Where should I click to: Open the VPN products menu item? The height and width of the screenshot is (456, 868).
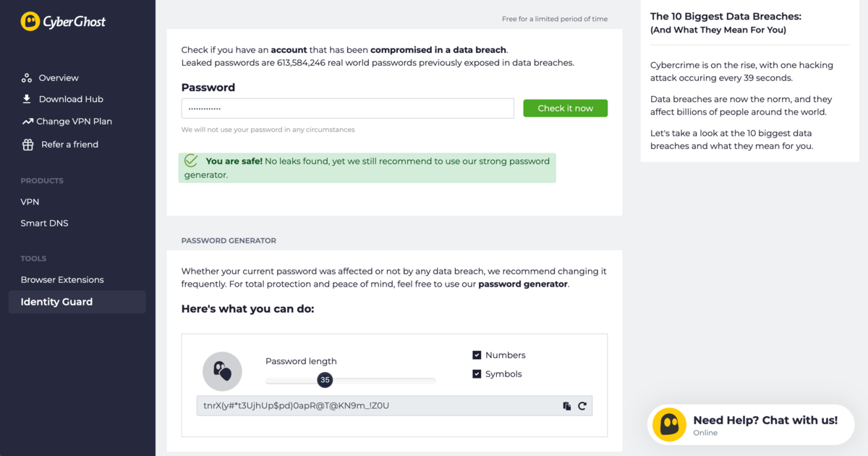pos(30,202)
